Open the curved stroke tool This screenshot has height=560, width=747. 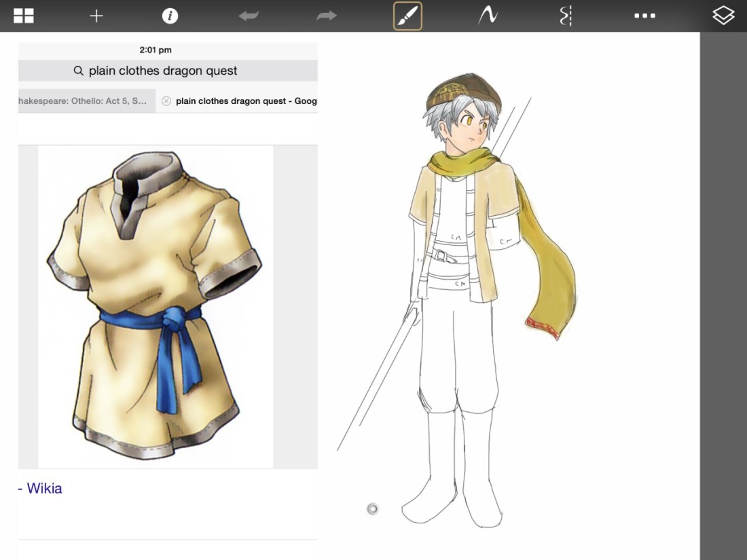(487, 16)
